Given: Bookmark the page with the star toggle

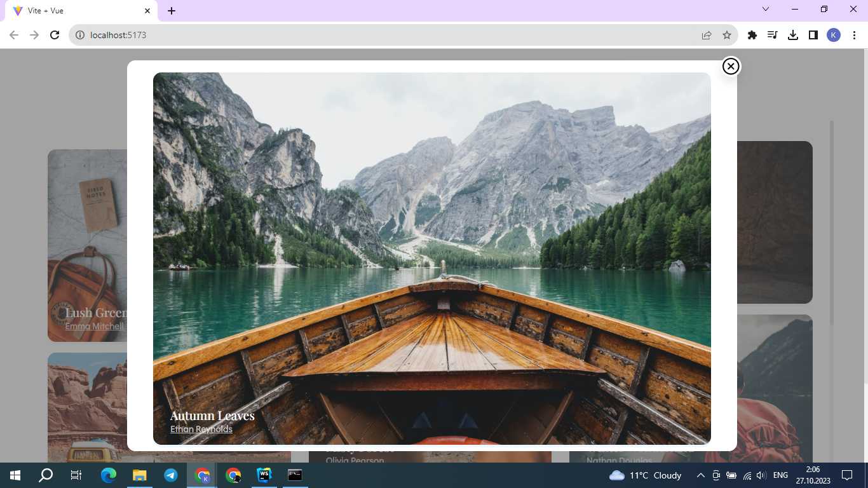Looking at the screenshot, I should point(726,35).
